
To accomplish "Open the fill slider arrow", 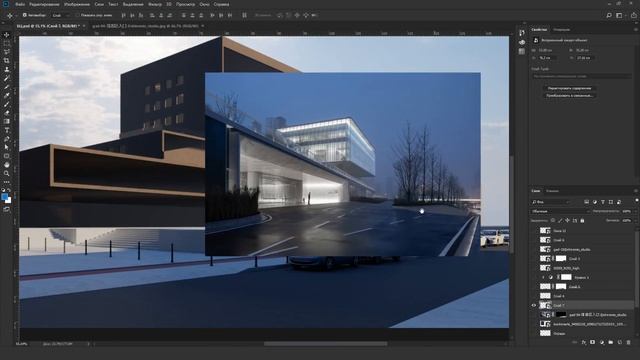I will click(635, 220).
